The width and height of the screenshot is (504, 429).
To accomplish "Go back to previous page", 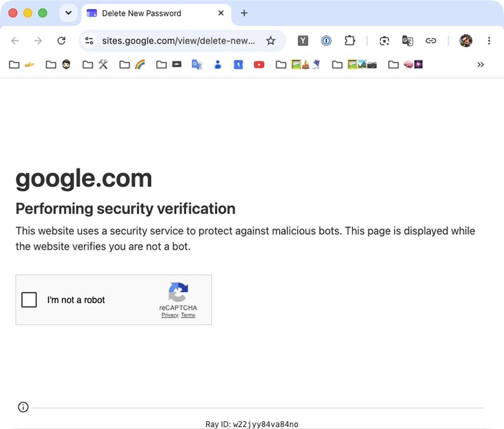I will coord(15,41).
